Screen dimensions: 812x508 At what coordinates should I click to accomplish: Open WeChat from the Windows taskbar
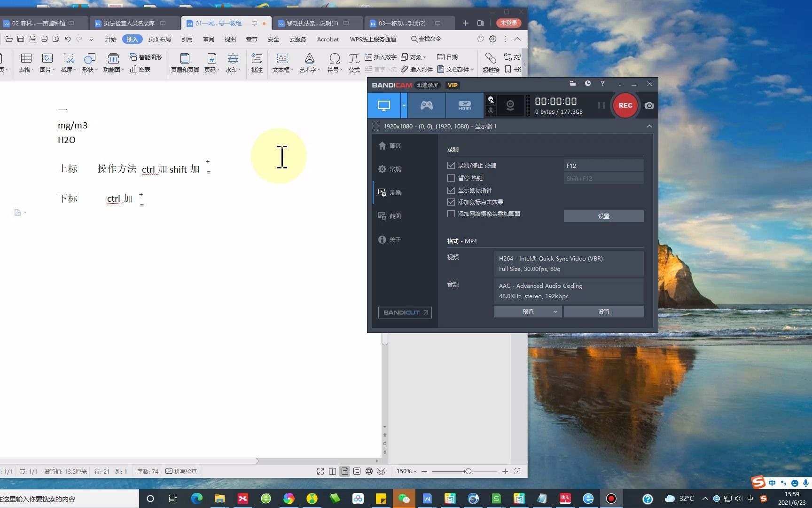point(404,499)
